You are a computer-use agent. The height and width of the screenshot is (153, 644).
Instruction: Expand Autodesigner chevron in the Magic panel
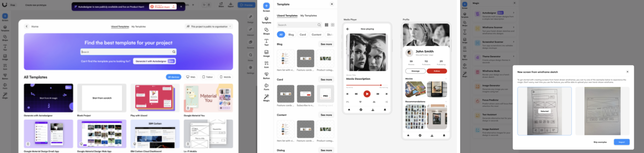tap(514, 13)
